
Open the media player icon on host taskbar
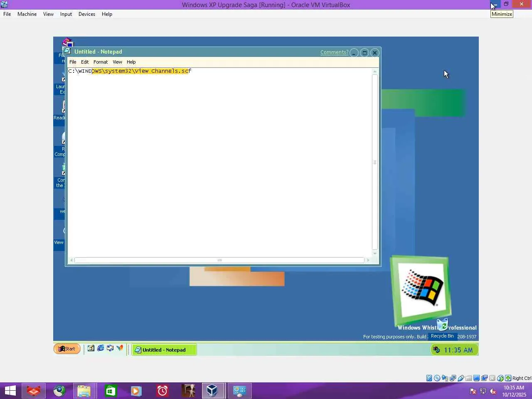point(136,391)
